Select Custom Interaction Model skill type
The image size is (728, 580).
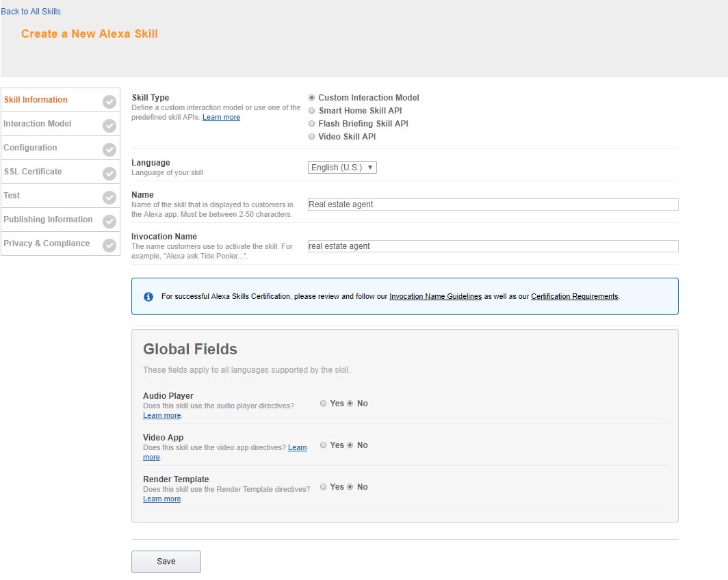(x=311, y=97)
